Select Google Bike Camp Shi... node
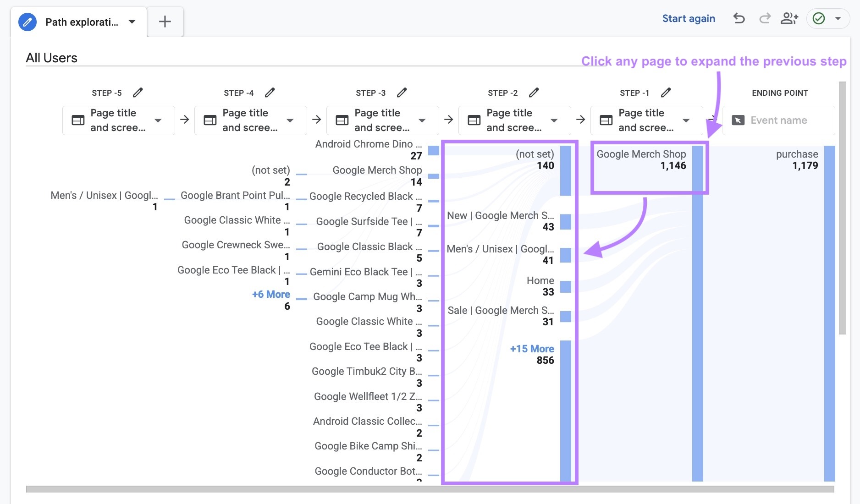This screenshot has height=504, width=860. point(368,452)
